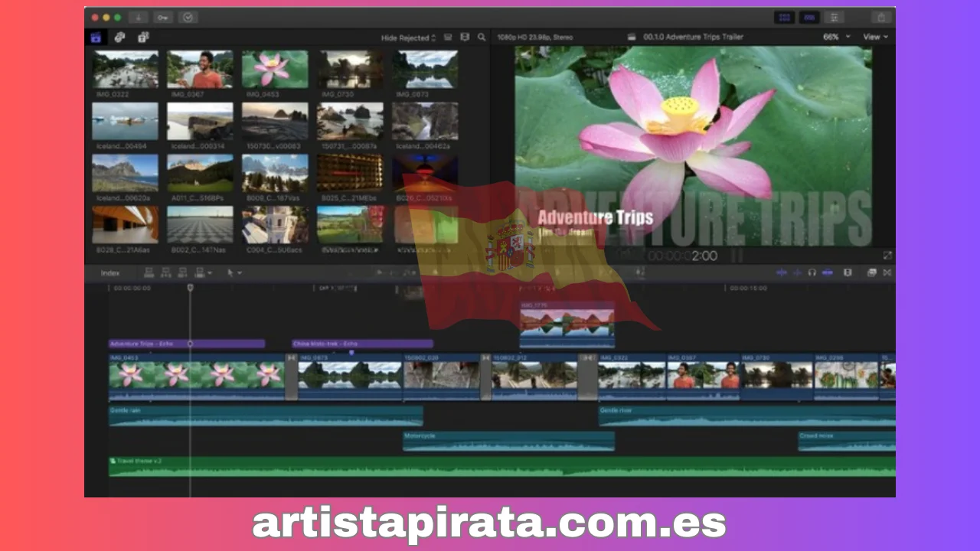Open the Effects browser icon
Screen dimensions: 980x551
click(871, 272)
